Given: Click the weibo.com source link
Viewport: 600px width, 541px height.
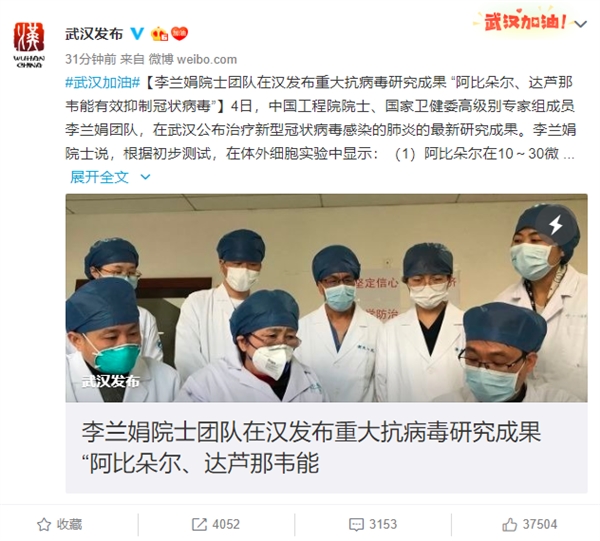Looking at the screenshot, I should point(207,59).
